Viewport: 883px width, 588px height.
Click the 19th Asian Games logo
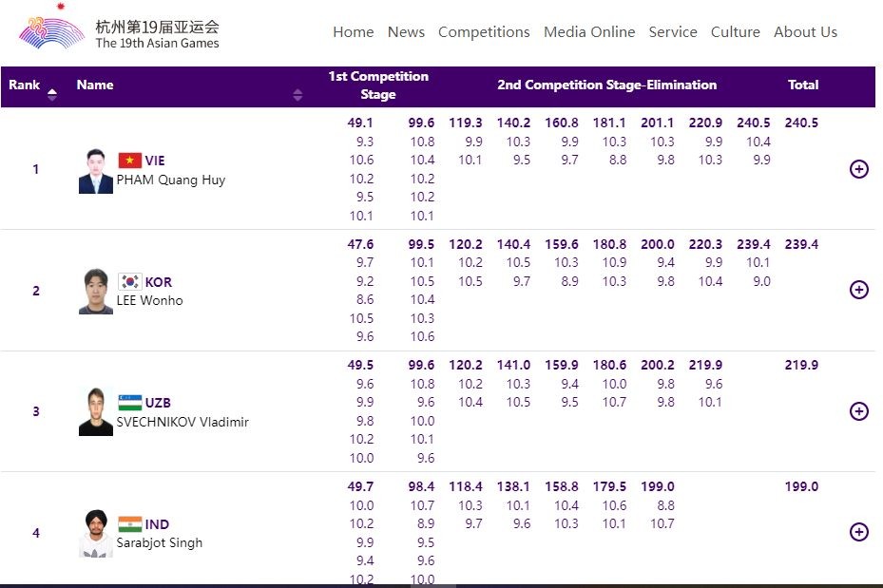point(119,32)
